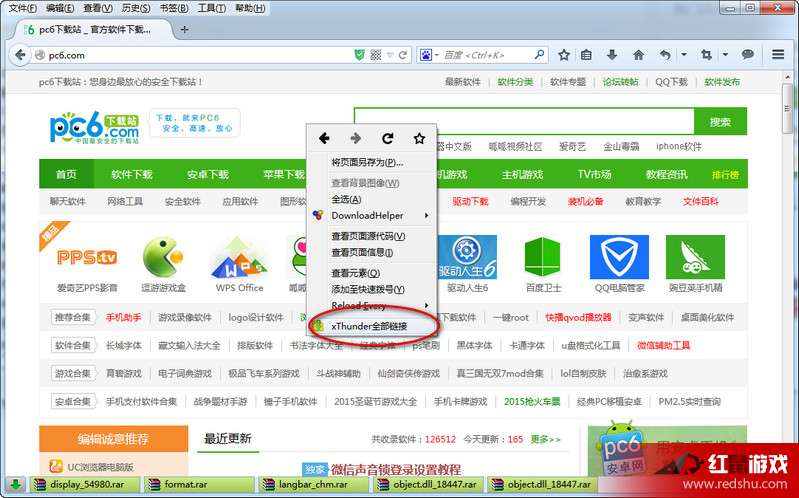Click the browser back arrow button
Viewport: 799px width, 498px height.
point(20,55)
